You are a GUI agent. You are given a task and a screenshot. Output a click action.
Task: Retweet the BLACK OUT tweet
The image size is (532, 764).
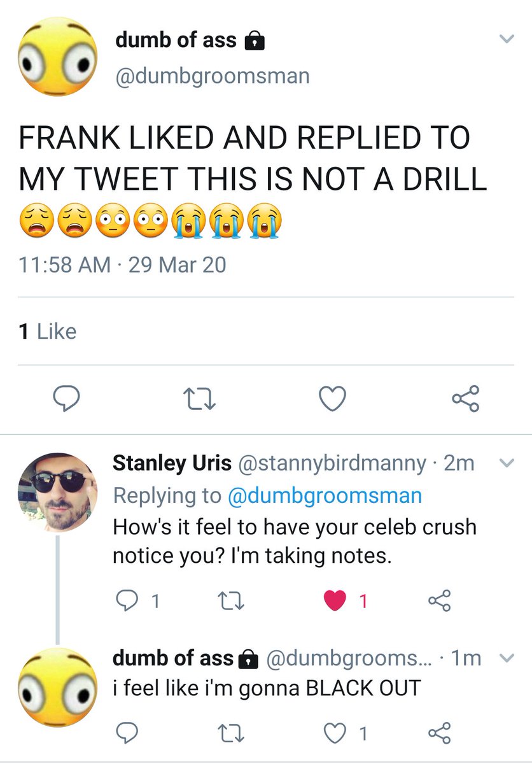227,733
